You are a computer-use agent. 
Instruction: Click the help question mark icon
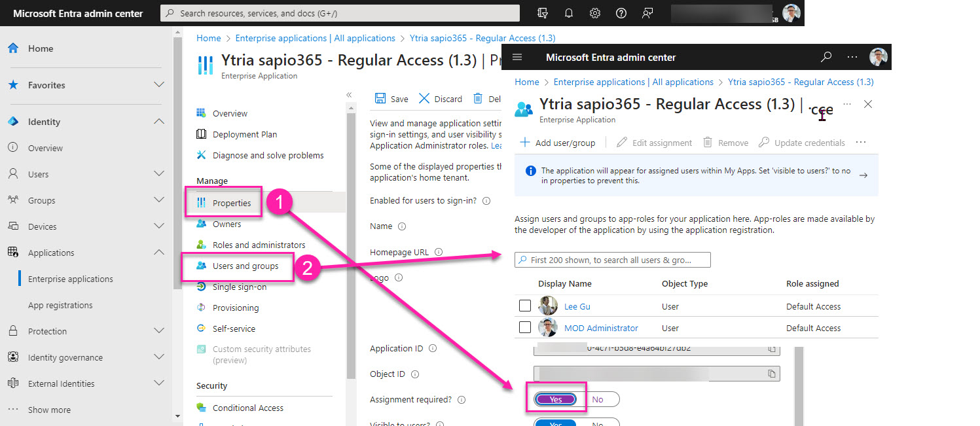[621, 13]
